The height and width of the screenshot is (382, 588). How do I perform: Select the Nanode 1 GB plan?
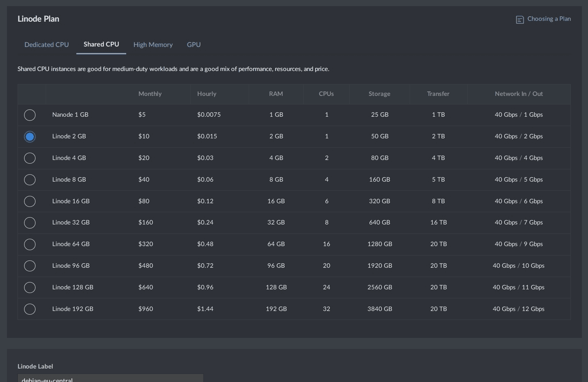click(30, 115)
